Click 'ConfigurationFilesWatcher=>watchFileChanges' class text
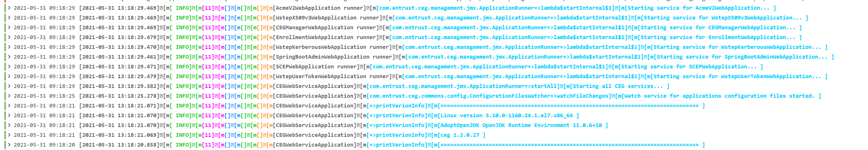 point(539,96)
